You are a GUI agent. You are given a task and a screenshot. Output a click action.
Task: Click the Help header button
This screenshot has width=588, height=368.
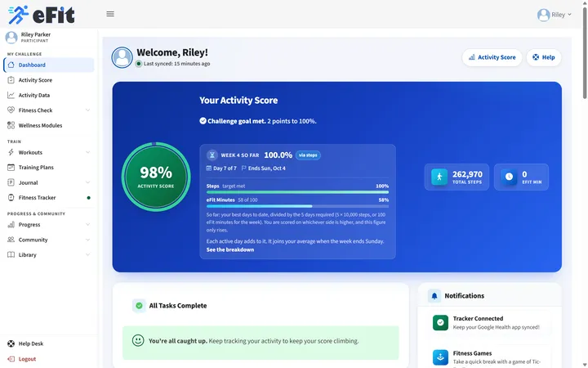point(544,57)
